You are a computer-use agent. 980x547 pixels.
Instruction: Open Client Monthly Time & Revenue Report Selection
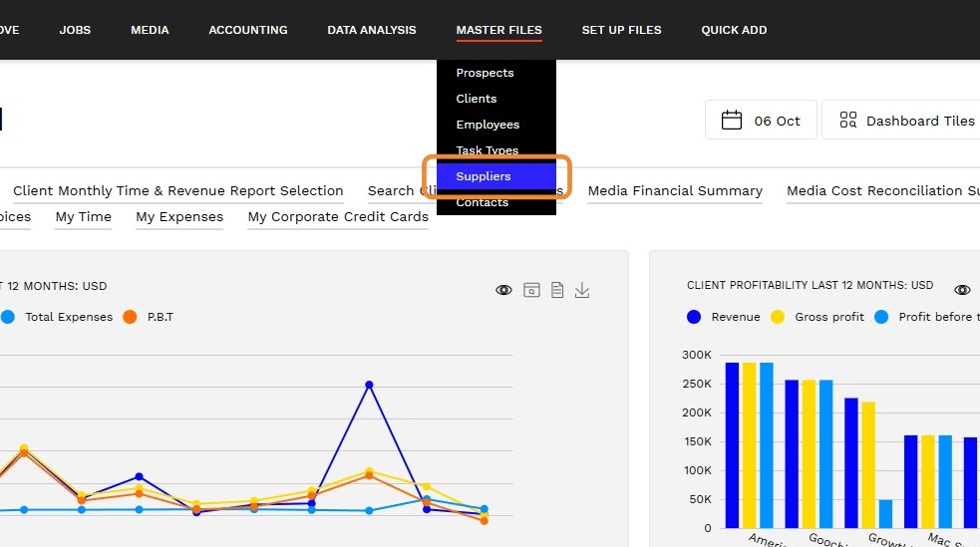(178, 191)
